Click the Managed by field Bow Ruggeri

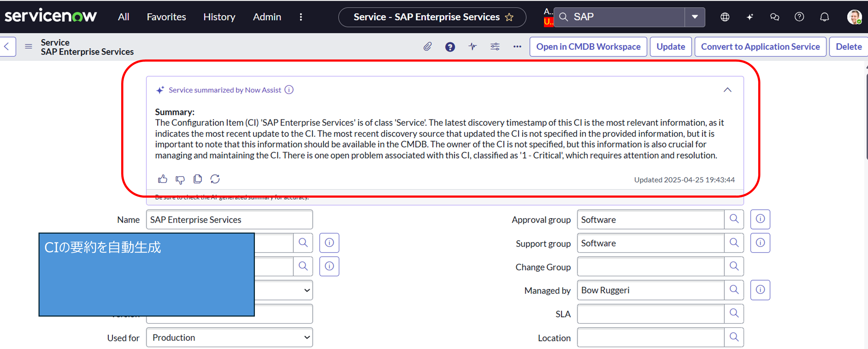point(651,290)
